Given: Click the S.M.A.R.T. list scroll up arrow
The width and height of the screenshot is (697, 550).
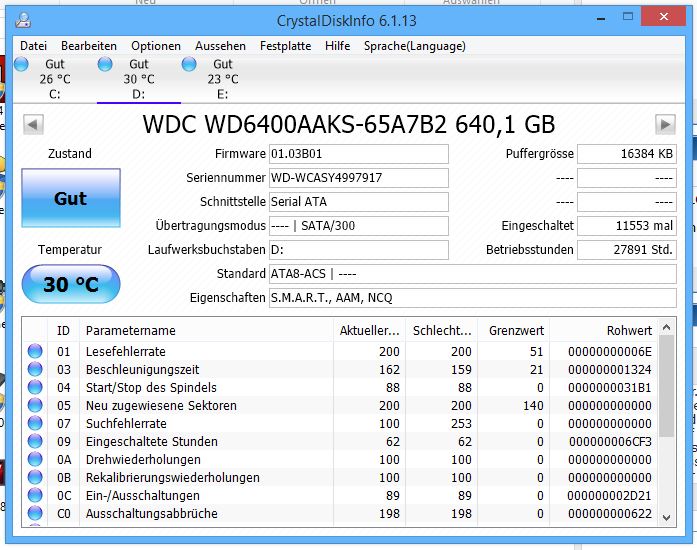Looking at the screenshot, I should (666, 328).
